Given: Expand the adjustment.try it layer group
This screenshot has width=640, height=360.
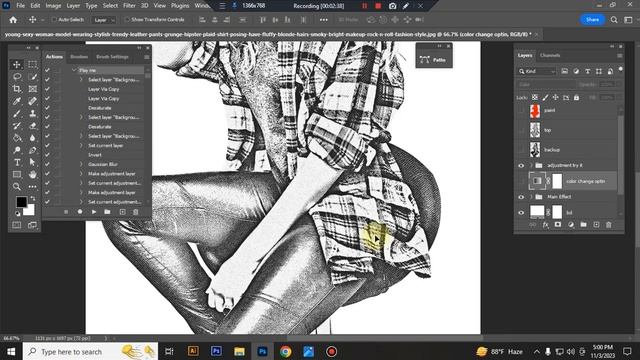Looking at the screenshot, I should [531, 166].
